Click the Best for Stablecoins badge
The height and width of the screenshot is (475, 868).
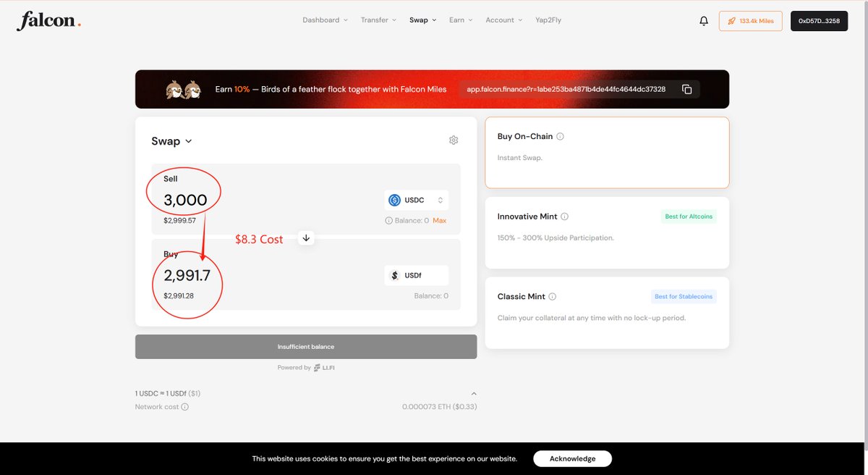(x=684, y=297)
